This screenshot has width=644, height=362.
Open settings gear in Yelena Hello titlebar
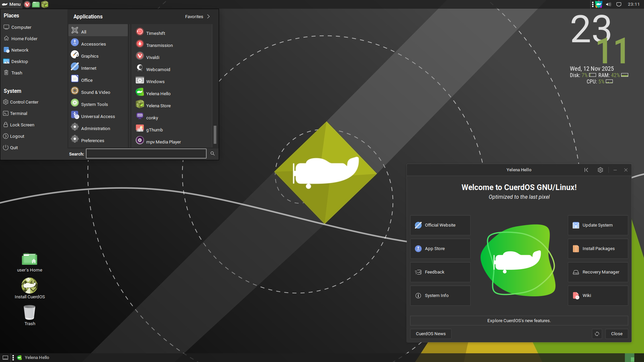click(x=600, y=170)
